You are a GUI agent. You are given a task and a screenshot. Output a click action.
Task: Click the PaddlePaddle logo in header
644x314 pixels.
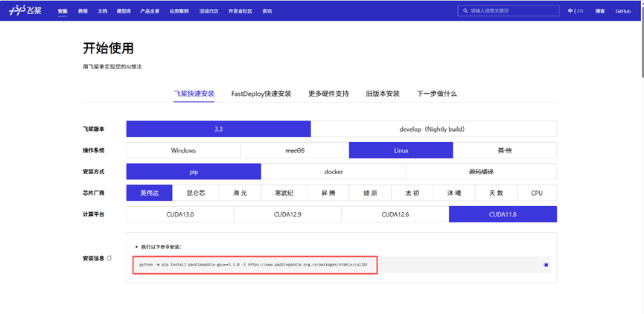(x=25, y=11)
